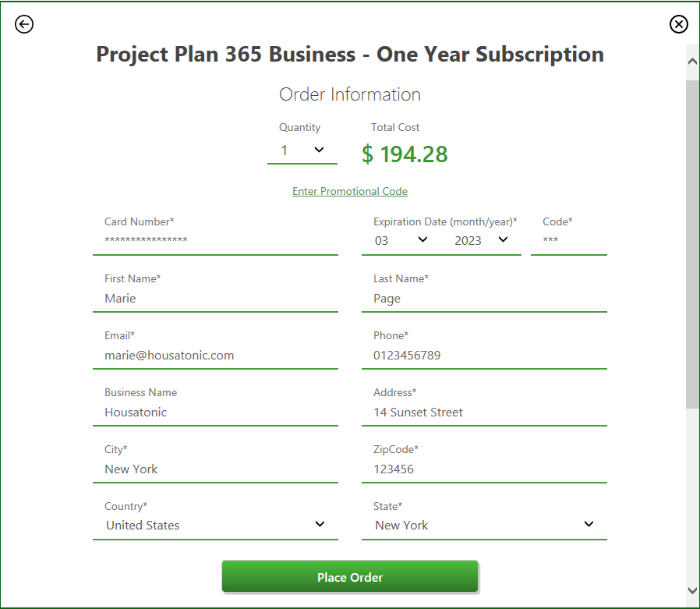The width and height of the screenshot is (700, 609).
Task: Focus the Last Name field
Action: click(484, 298)
